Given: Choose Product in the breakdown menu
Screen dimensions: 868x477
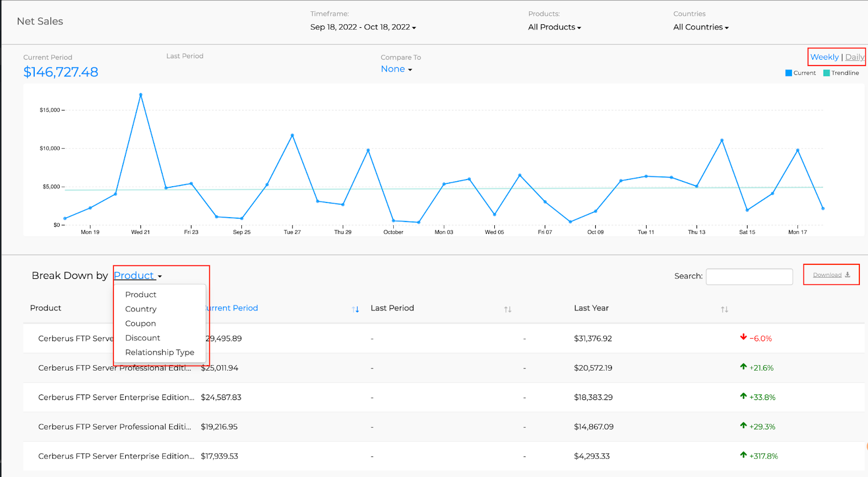Looking at the screenshot, I should [141, 295].
